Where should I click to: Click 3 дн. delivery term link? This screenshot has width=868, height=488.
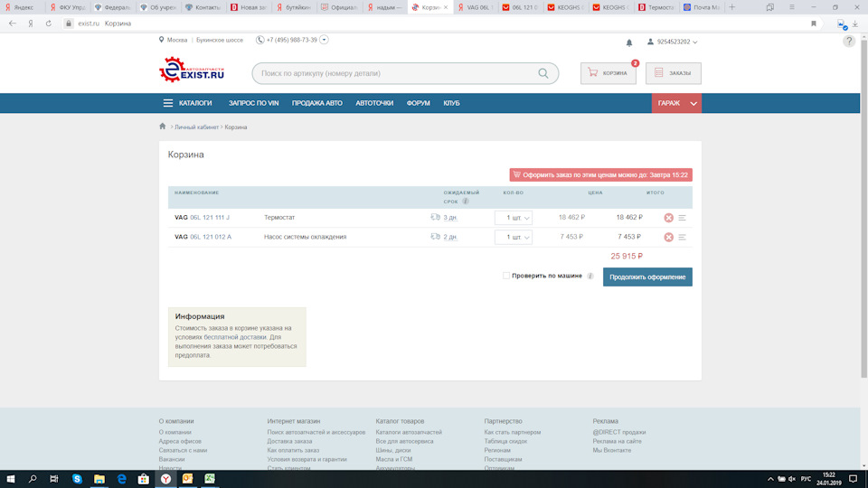point(450,218)
